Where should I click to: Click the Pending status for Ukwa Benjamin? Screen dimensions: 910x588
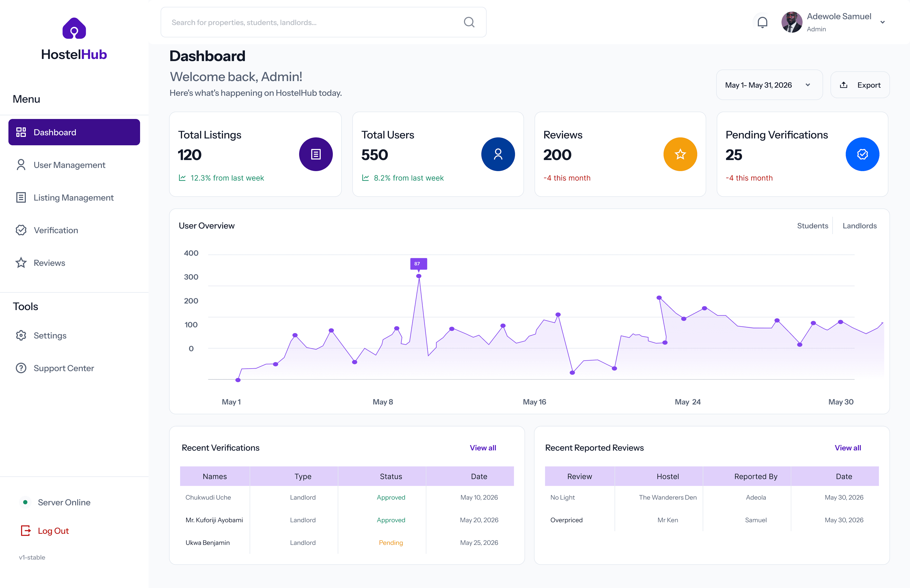[x=391, y=542]
